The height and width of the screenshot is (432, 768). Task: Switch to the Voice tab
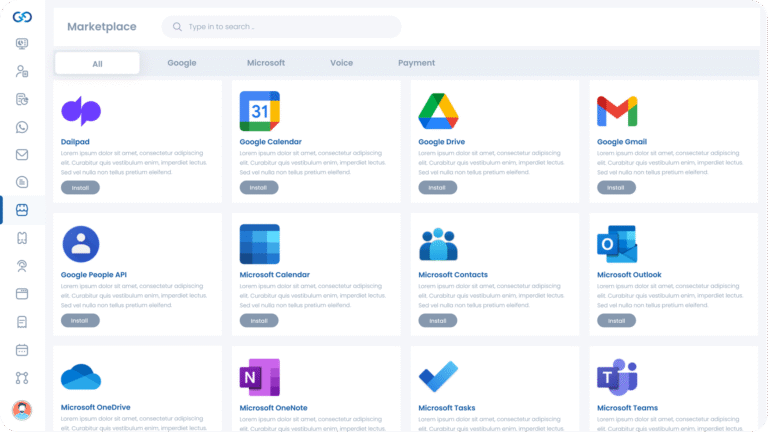click(341, 63)
